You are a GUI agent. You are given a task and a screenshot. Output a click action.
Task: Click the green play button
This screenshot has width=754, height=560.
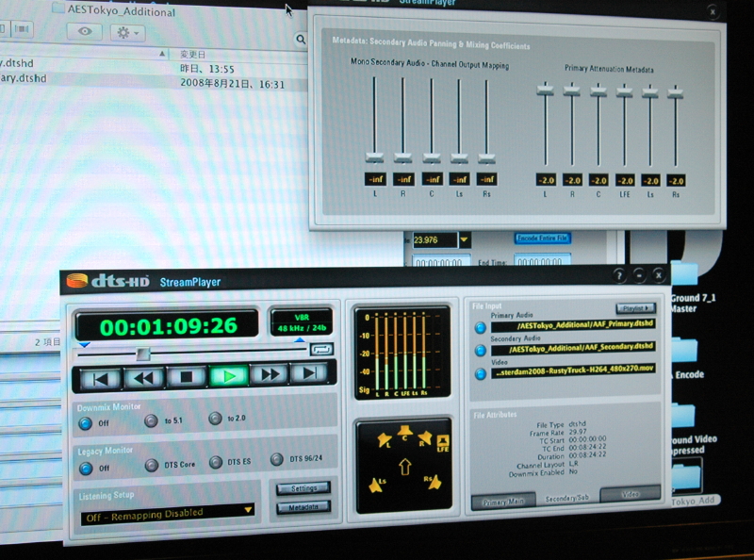click(227, 375)
